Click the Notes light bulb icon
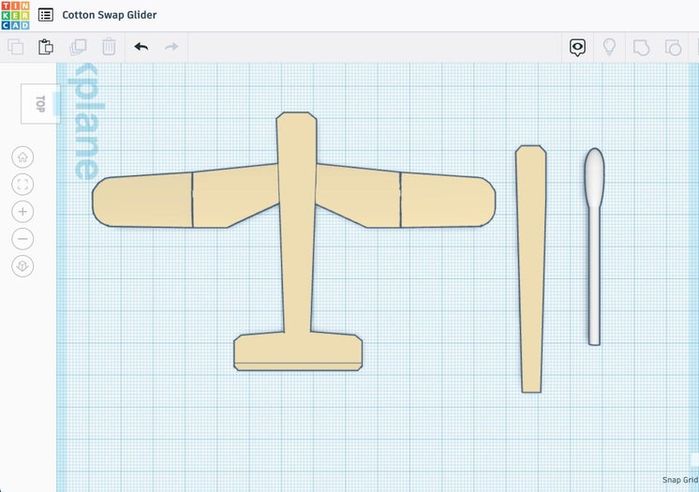699x492 pixels. click(x=607, y=47)
